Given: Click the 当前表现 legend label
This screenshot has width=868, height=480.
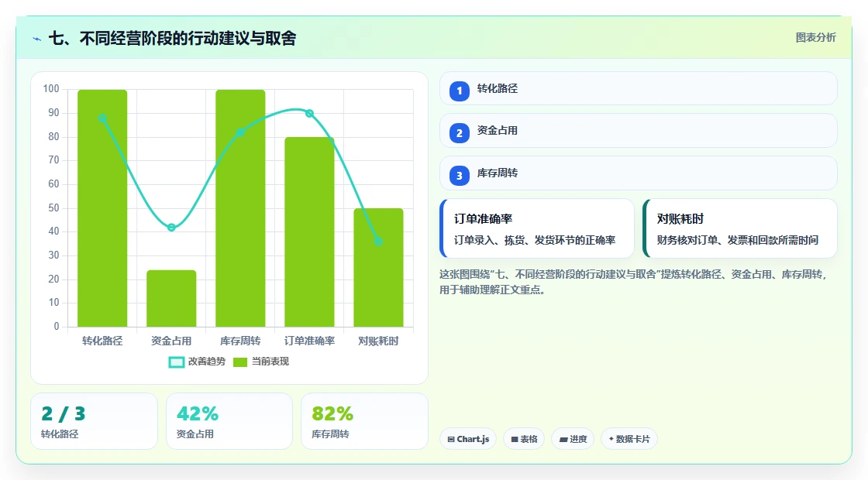Looking at the screenshot, I should (270, 362).
